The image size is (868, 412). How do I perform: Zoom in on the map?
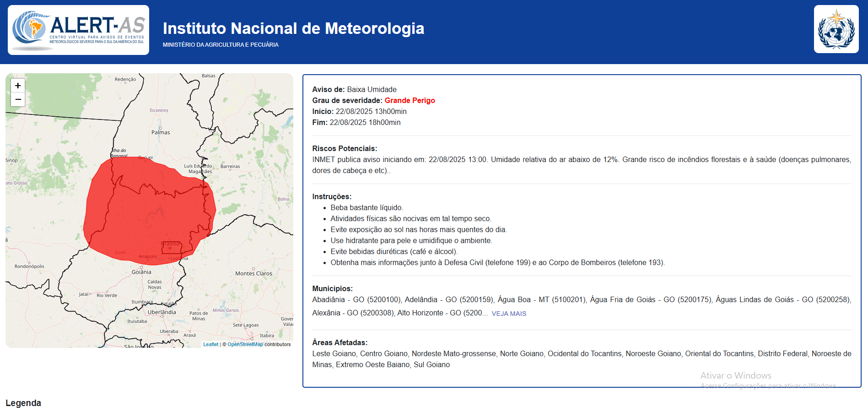click(x=18, y=86)
